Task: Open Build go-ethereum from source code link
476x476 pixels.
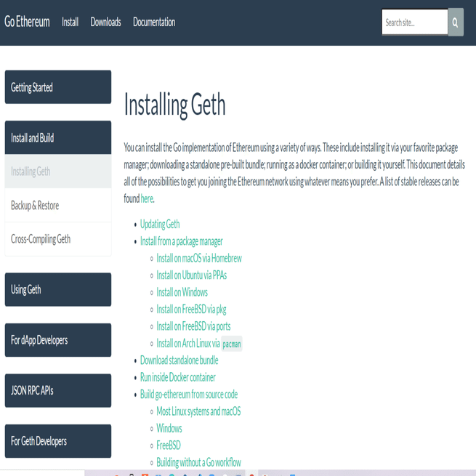Action: point(189,395)
